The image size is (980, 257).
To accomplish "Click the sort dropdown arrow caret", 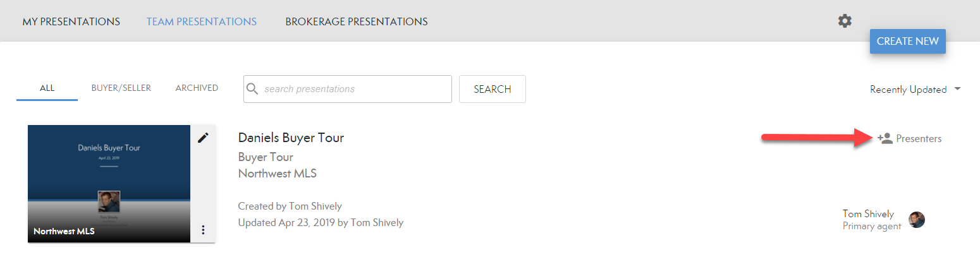I will pyautogui.click(x=957, y=89).
